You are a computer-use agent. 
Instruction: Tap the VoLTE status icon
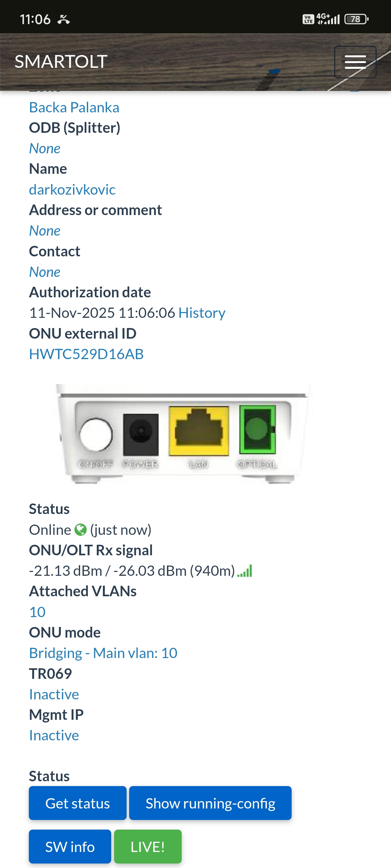[308, 19]
